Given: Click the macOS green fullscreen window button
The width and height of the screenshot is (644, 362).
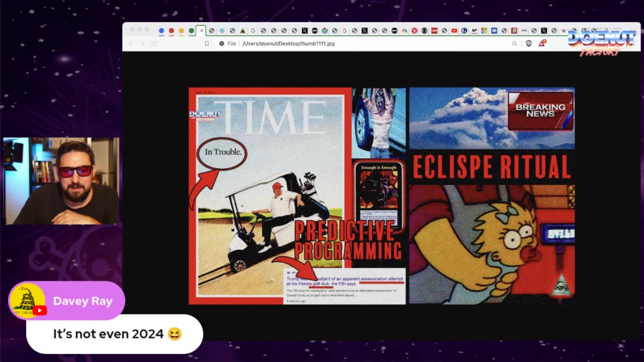Looking at the screenshot, I should coord(147,30).
